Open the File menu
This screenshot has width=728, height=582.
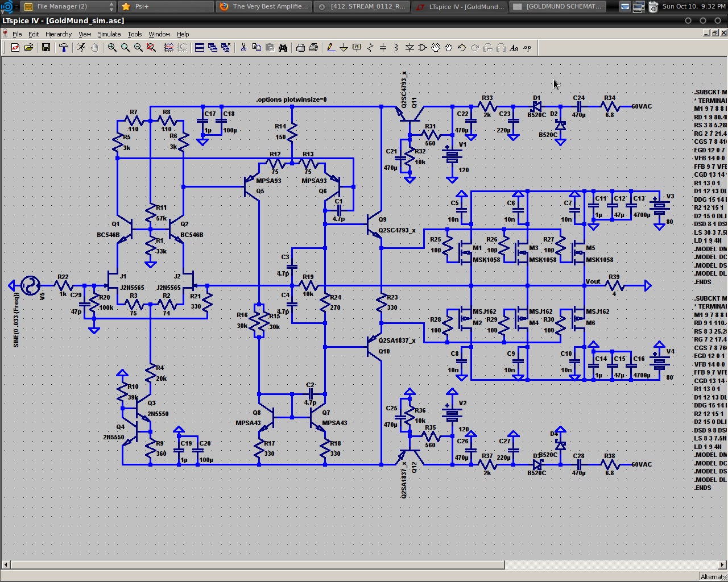[x=17, y=34]
